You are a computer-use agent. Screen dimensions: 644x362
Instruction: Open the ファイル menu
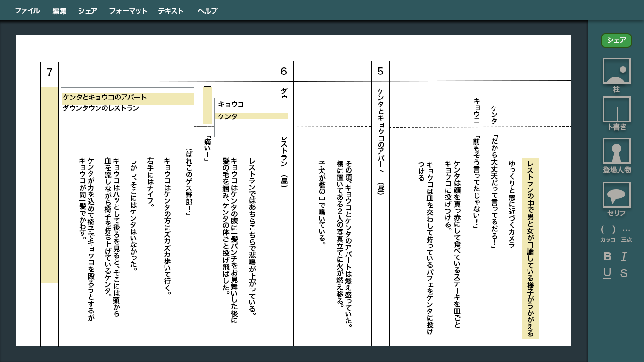coord(27,11)
